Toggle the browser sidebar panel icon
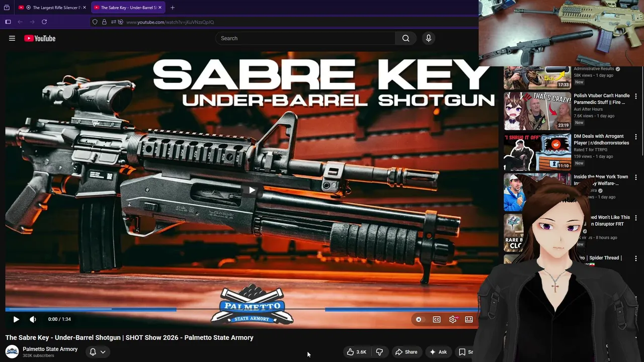This screenshot has width=644, height=362. click(8, 22)
